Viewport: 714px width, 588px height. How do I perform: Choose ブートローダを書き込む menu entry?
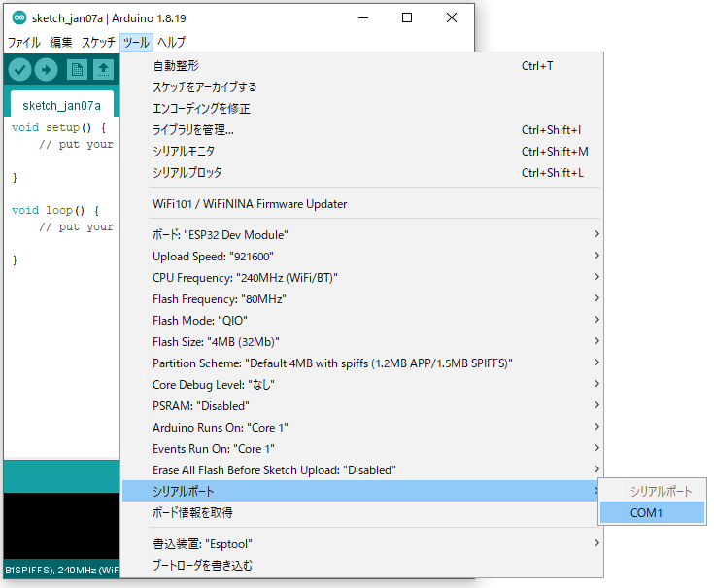[362, 566]
